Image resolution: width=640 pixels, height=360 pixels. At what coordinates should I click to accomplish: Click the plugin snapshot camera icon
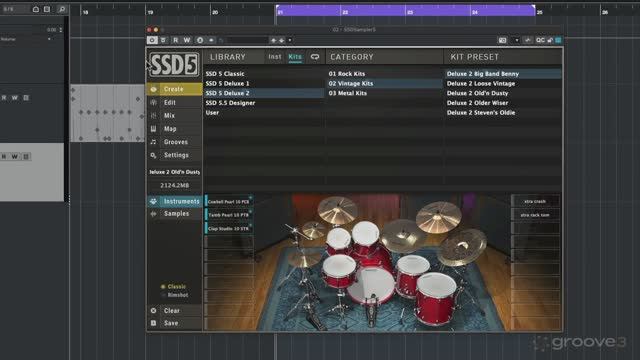(502, 40)
